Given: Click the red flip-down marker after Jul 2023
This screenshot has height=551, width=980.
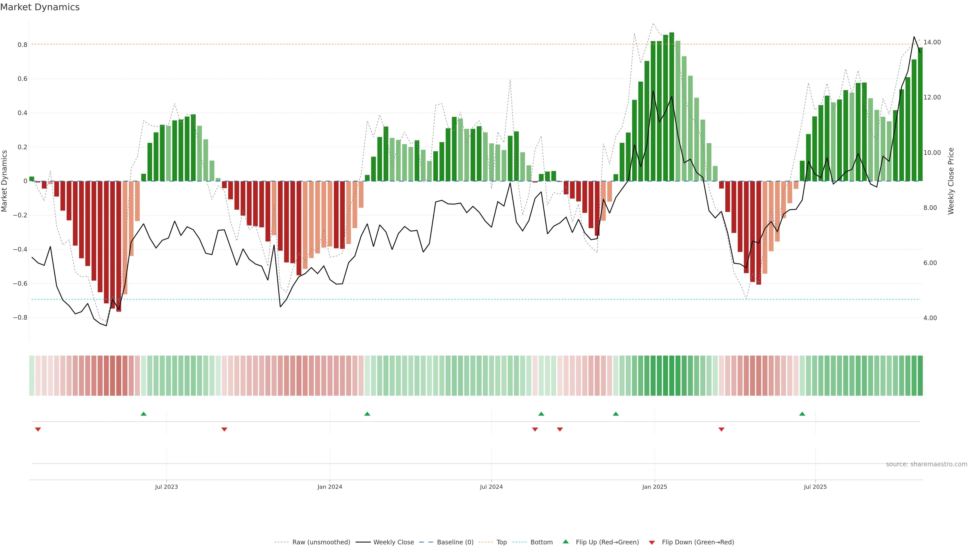Looking at the screenshot, I should [224, 429].
